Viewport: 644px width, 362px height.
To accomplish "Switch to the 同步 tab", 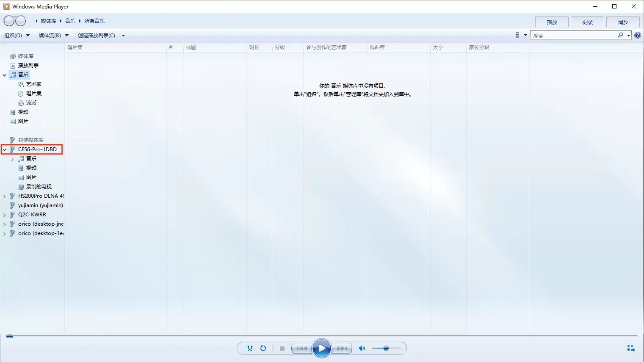I will 623,22.
